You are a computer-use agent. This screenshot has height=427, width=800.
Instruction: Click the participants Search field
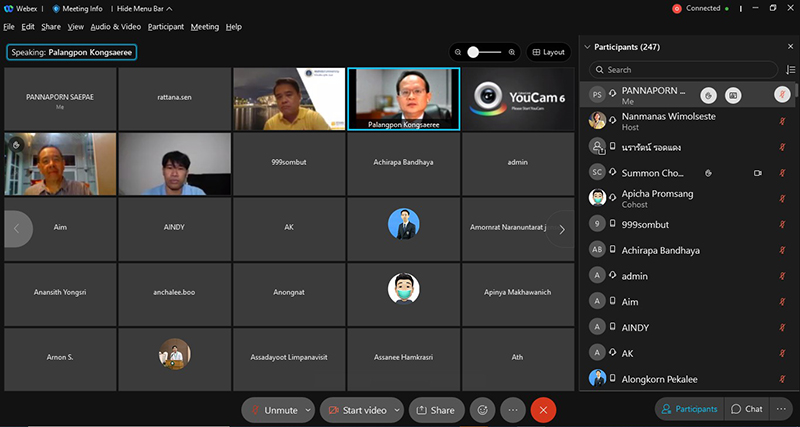[x=680, y=70]
